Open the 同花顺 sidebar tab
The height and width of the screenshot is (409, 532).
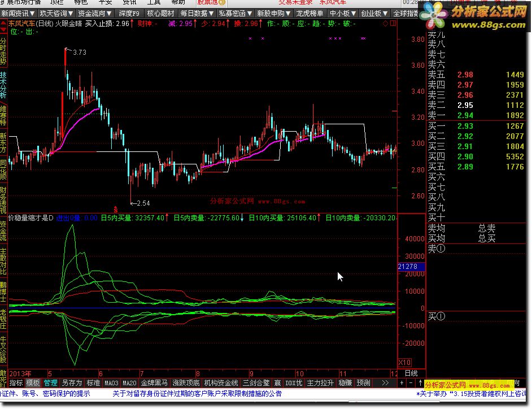3,169
